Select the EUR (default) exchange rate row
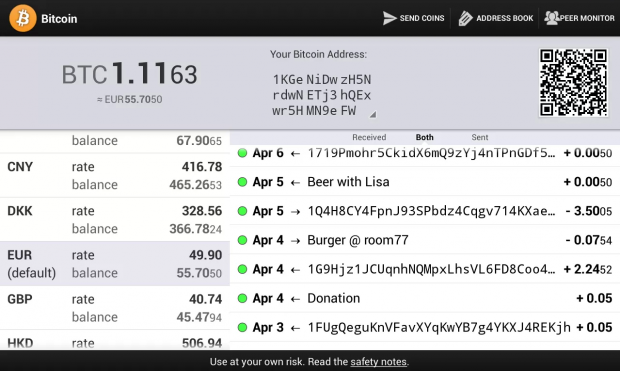Screen dimensions: 620x371 click(115, 264)
